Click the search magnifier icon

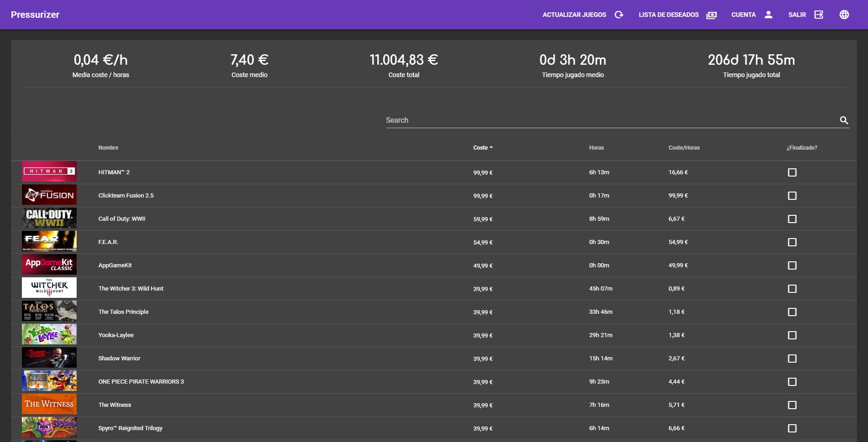844,120
